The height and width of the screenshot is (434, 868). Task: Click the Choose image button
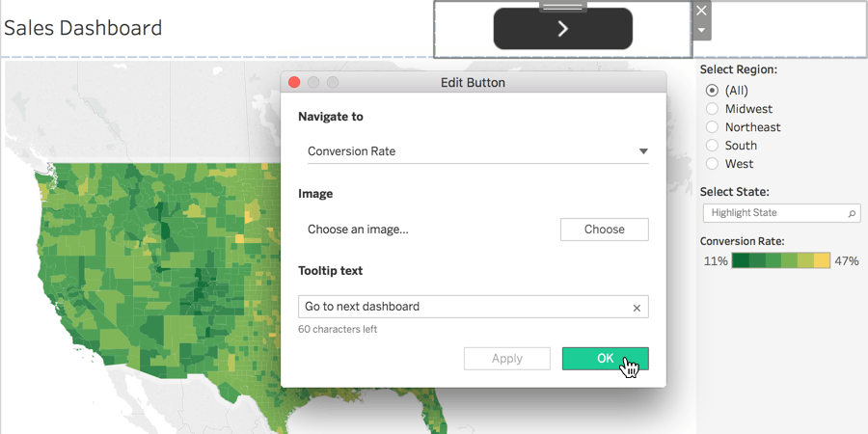[x=604, y=230]
